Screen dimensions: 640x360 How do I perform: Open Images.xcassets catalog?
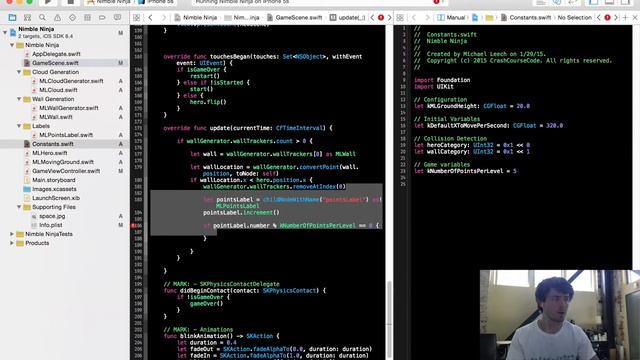tap(54, 189)
